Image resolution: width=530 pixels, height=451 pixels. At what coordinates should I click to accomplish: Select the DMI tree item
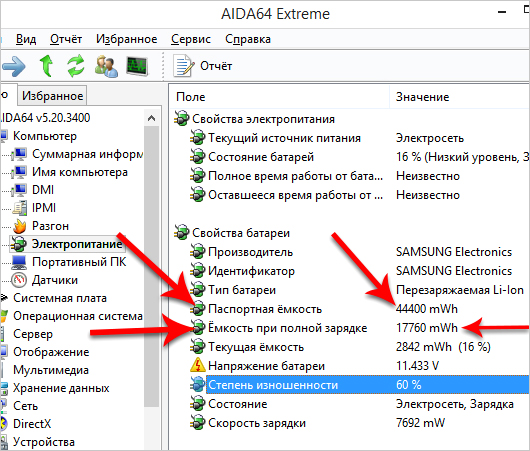coord(43,190)
